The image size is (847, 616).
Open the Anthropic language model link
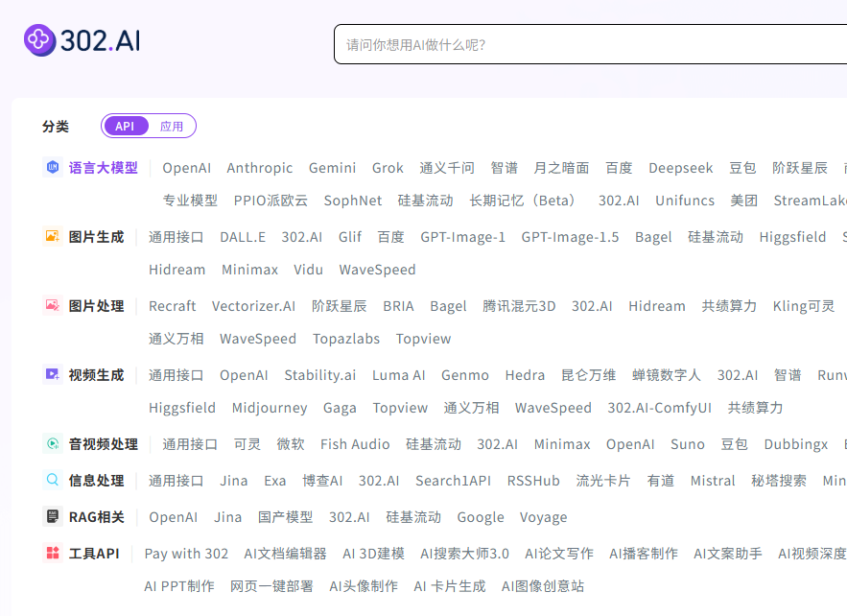pos(259,168)
